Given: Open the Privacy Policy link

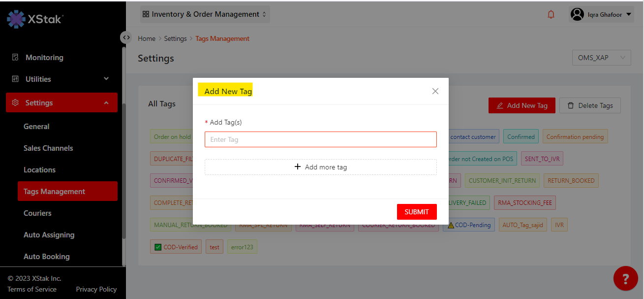Looking at the screenshot, I should tap(96, 289).
